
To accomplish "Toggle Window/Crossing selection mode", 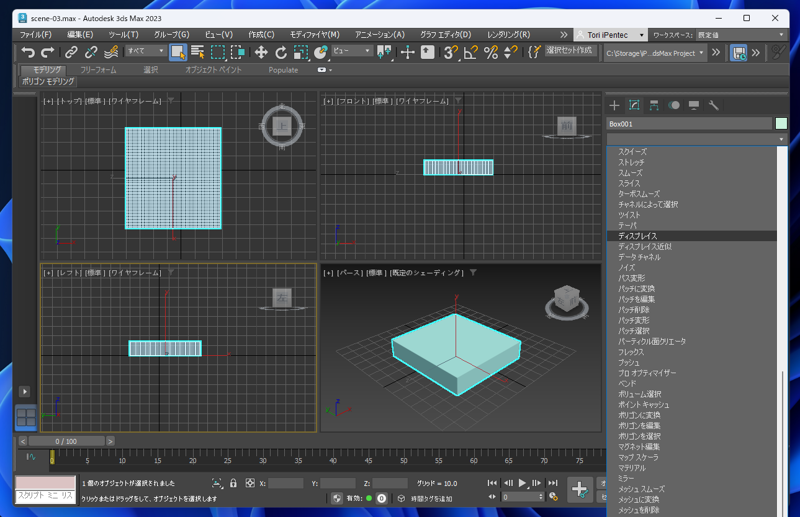I will [238, 52].
